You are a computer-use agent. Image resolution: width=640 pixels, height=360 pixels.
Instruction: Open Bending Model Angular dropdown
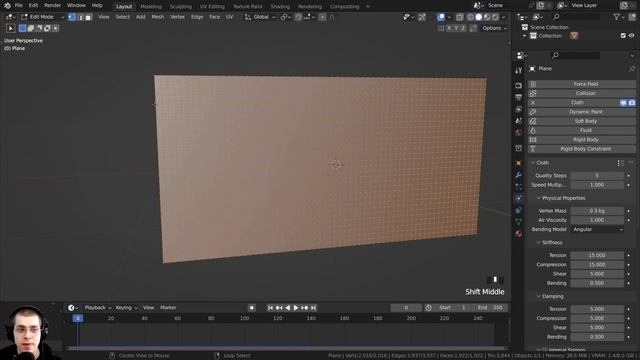click(598, 229)
